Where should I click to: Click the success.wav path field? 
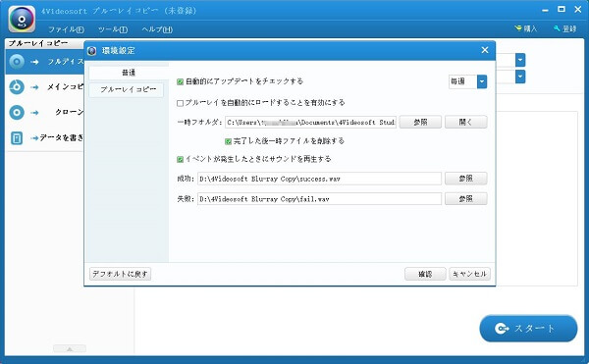click(319, 179)
